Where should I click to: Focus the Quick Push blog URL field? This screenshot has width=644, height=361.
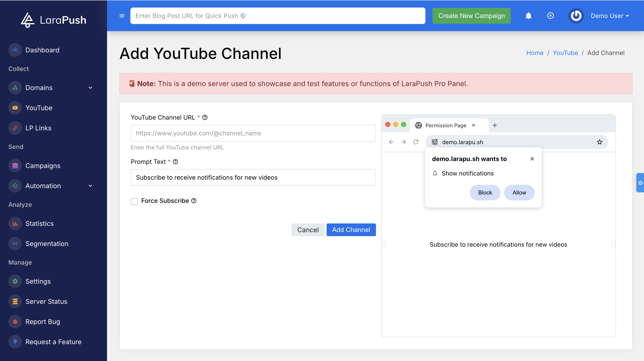pos(278,16)
